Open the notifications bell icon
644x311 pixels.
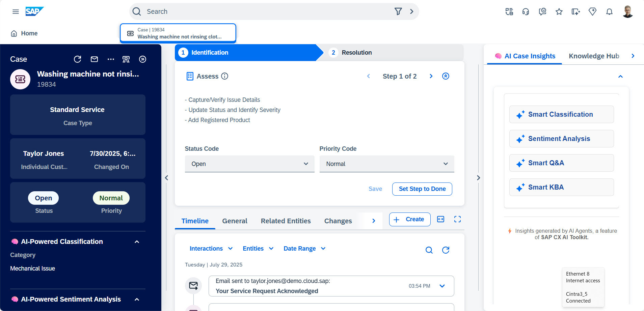coord(609,12)
